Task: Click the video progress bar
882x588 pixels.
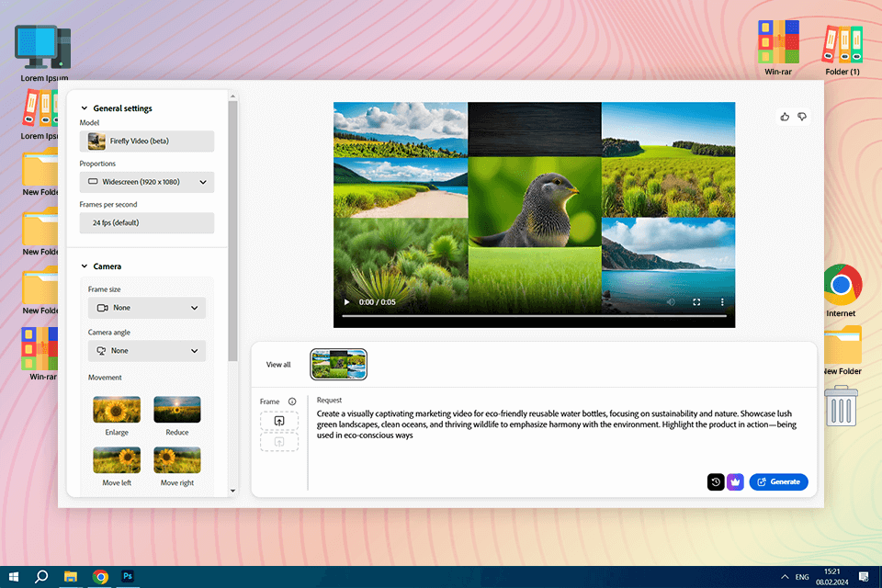Action: [x=534, y=316]
